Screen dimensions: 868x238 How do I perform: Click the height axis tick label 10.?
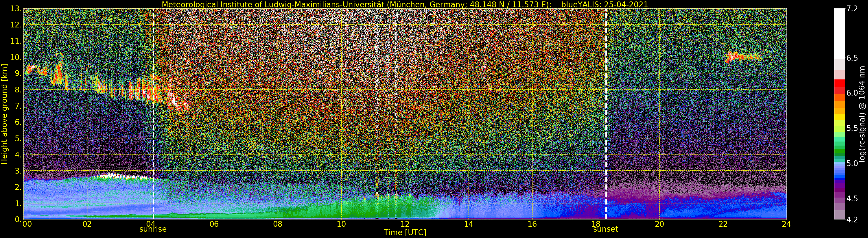tap(16, 57)
